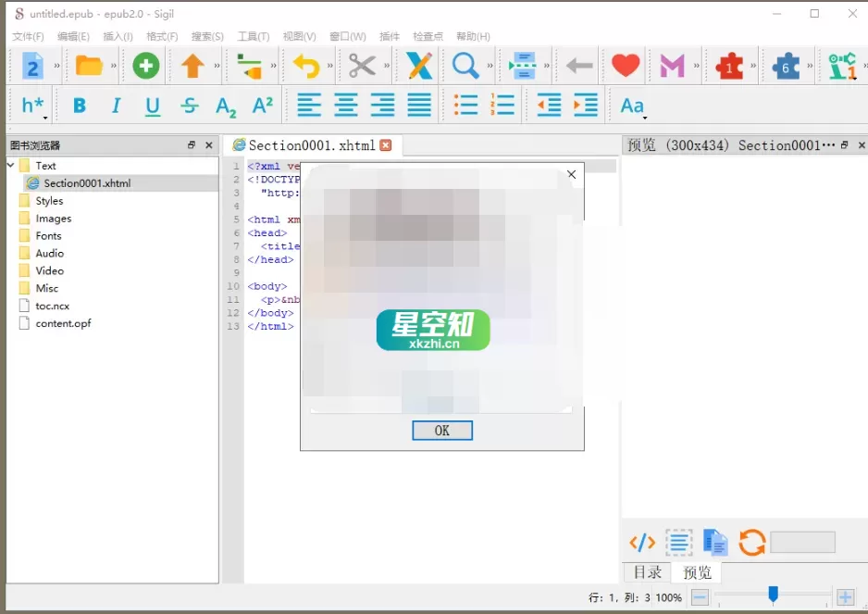Switch to the 目录 tab
The image size is (868, 614).
pos(646,572)
